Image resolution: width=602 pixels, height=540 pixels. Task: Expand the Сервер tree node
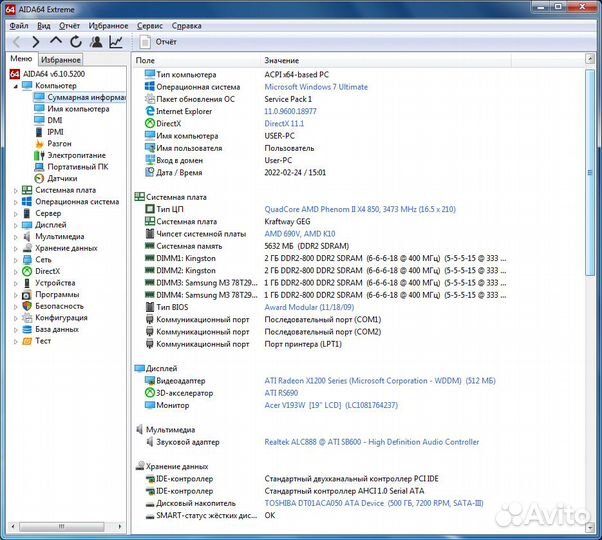point(16,214)
